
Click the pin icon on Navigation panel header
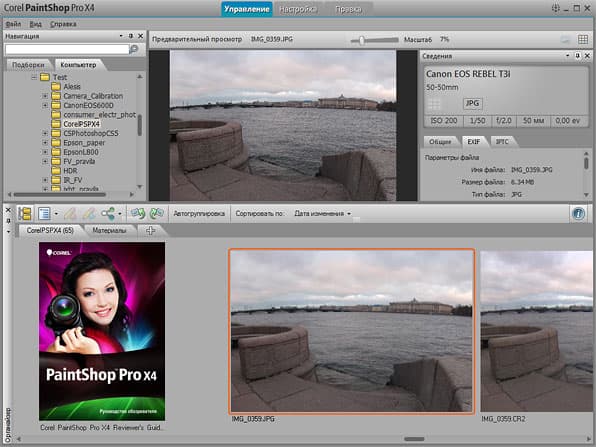pyautogui.click(x=131, y=36)
